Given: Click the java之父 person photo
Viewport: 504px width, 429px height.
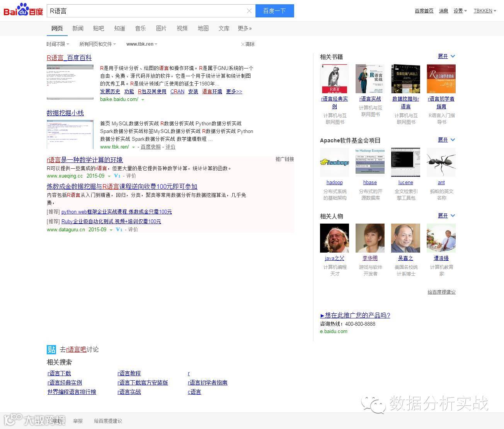Looking at the screenshot, I should [335, 238].
